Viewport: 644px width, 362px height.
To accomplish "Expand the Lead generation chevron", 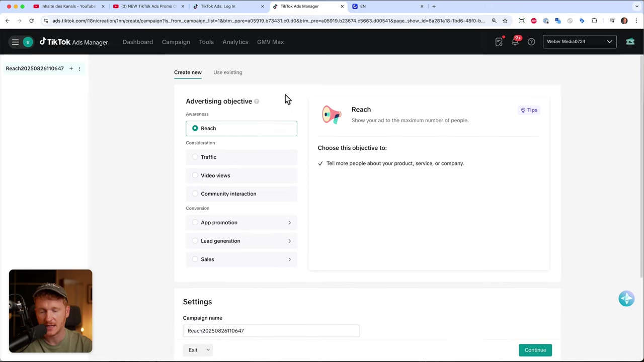I will click(x=289, y=241).
